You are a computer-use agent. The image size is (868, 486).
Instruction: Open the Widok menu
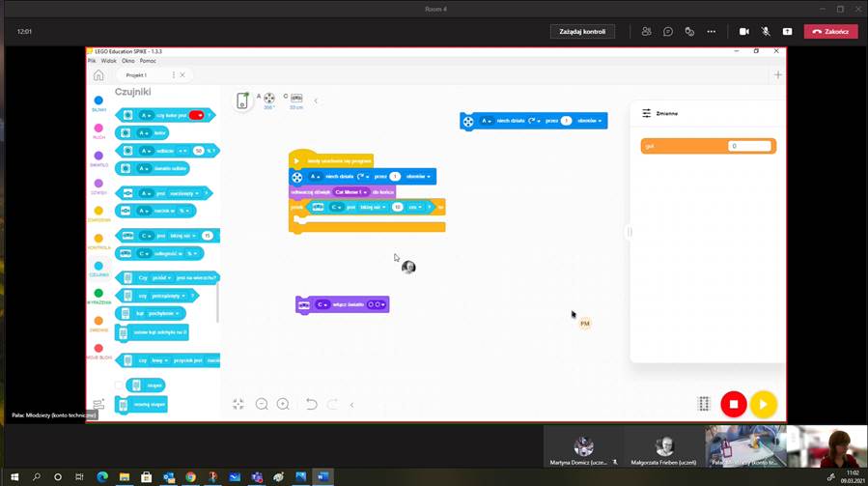pyautogui.click(x=108, y=61)
